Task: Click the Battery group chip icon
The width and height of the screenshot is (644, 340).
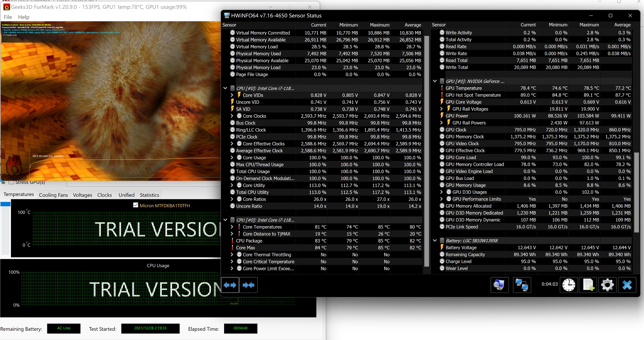Action: point(442,240)
